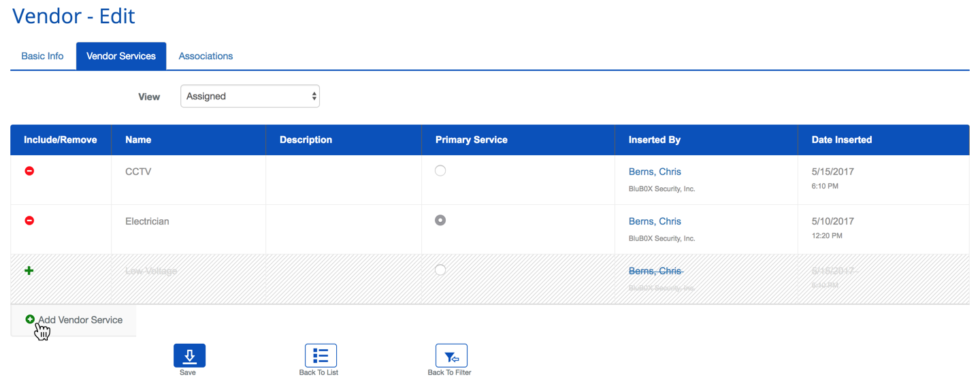
Task: Click the Add Vendor Service text label
Action: click(x=80, y=320)
